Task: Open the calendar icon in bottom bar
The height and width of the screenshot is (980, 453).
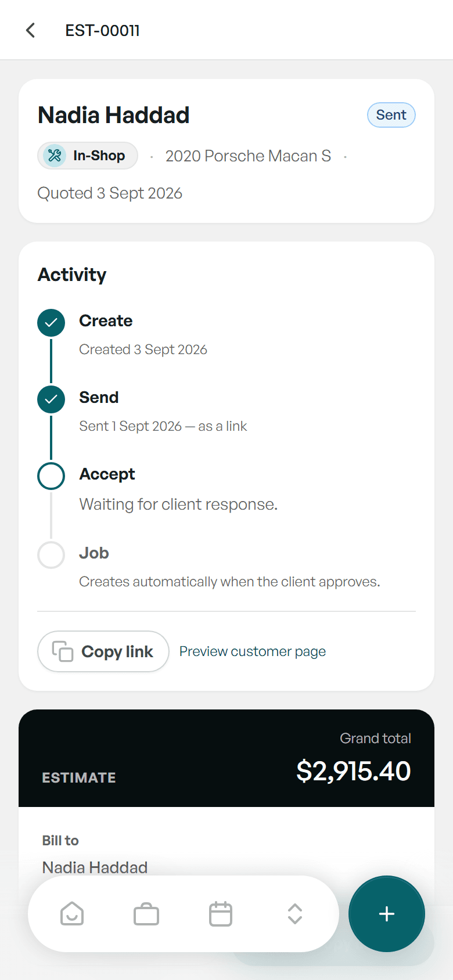Action: 221,914
